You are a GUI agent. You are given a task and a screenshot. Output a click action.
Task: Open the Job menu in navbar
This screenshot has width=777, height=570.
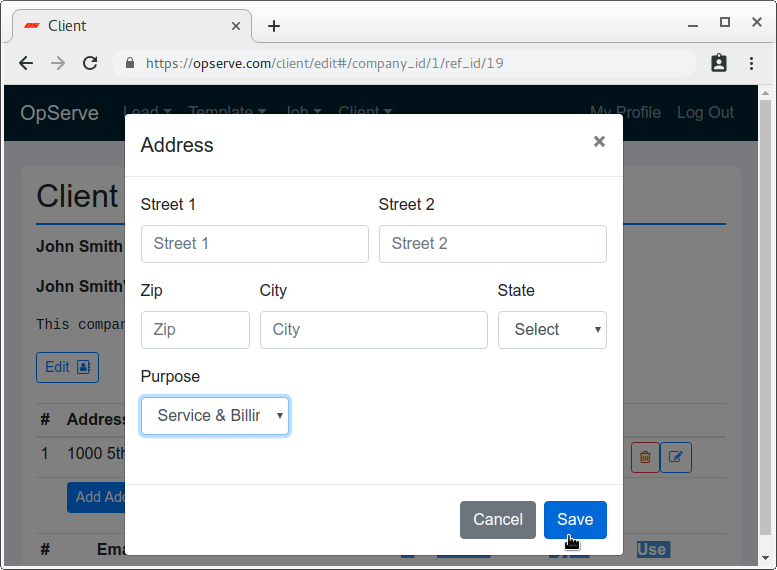click(x=304, y=113)
